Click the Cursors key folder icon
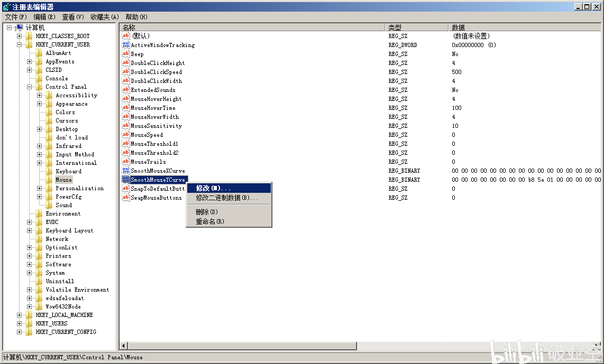The width and height of the screenshot is (604, 364). pos(49,120)
